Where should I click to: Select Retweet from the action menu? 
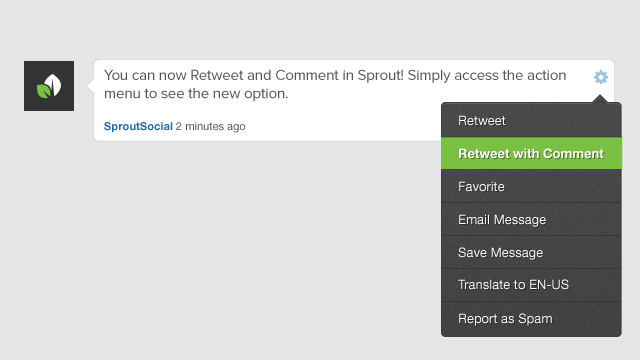[531, 120]
